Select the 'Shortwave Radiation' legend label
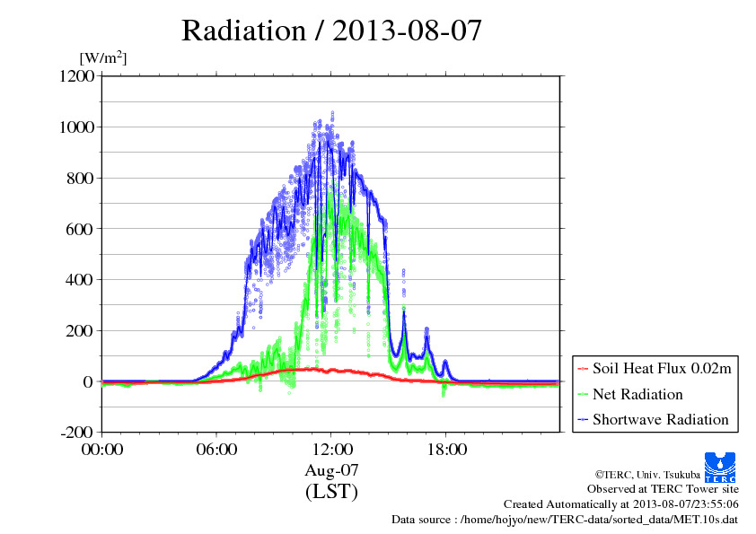The height and width of the screenshot is (534, 756). tap(661, 419)
